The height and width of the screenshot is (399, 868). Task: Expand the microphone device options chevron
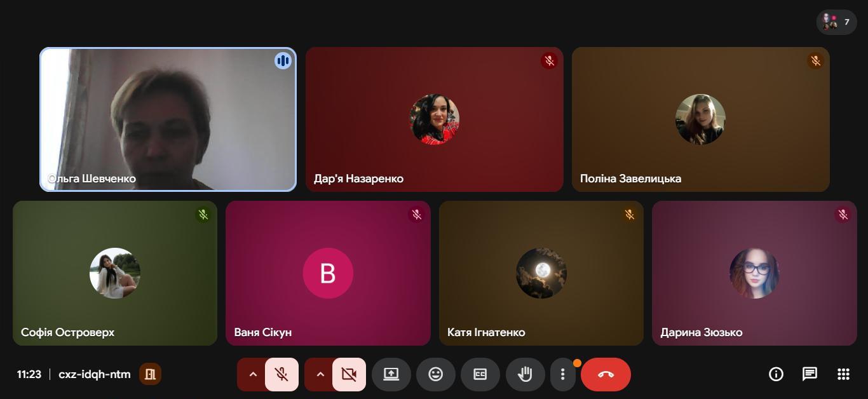point(252,374)
